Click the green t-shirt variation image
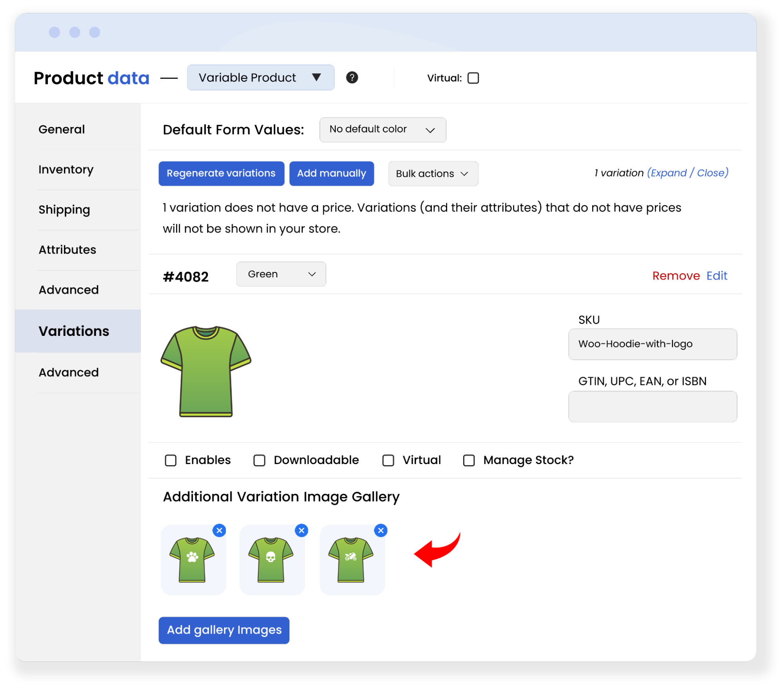Image resolution: width=784 pixels, height=689 pixels. (x=206, y=371)
